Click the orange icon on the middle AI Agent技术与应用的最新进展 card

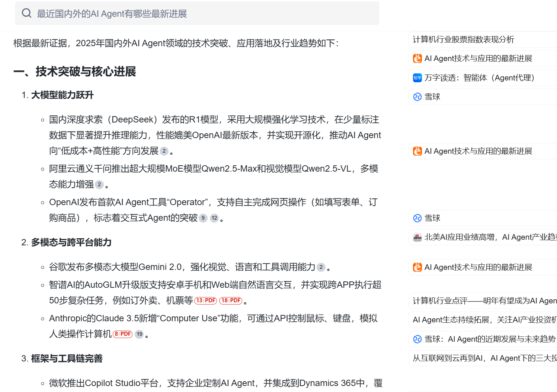pos(417,151)
